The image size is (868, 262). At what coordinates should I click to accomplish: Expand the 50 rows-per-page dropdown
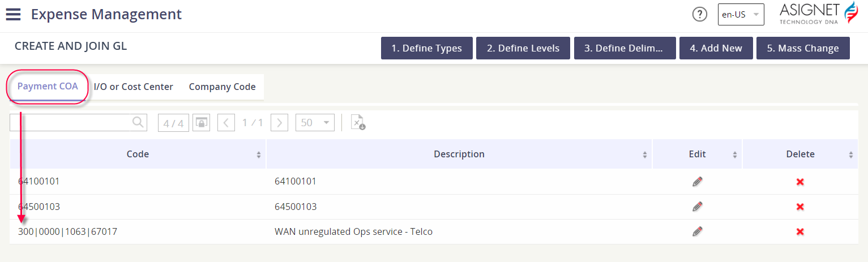[x=315, y=122]
